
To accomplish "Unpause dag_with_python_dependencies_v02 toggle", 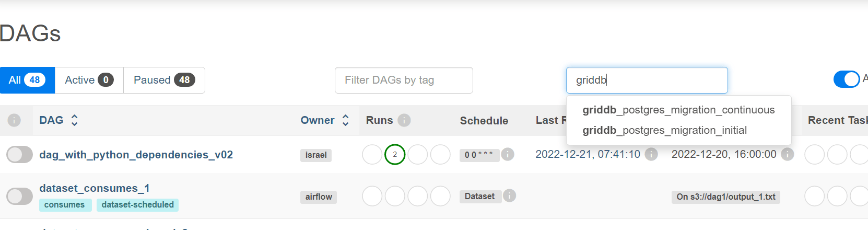I will click(19, 155).
